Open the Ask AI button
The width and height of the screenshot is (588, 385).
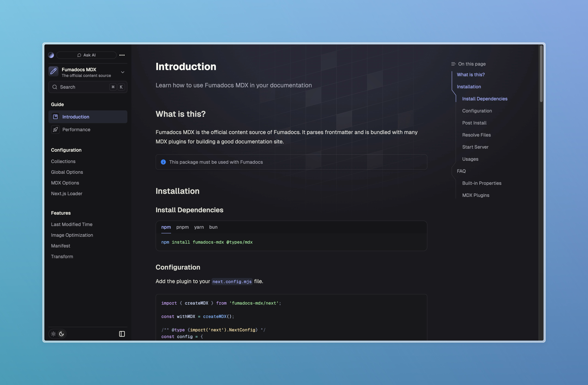(x=86, y=55)
